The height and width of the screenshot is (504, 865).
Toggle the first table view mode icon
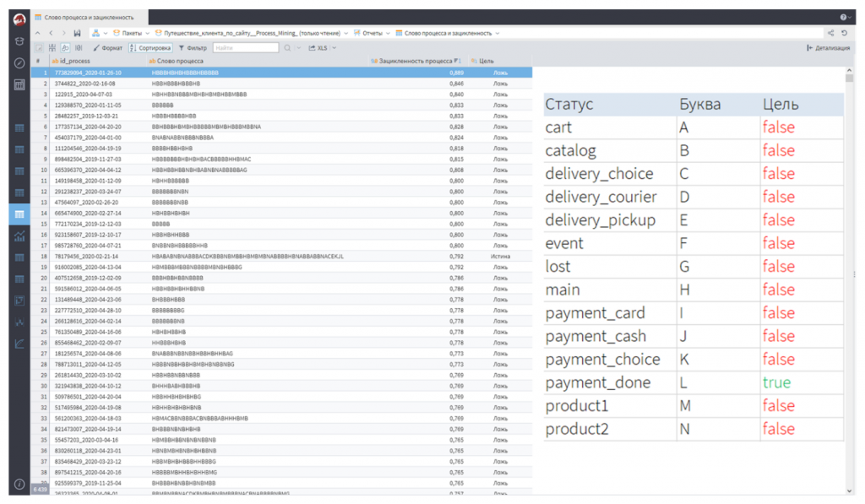point(39,48)
